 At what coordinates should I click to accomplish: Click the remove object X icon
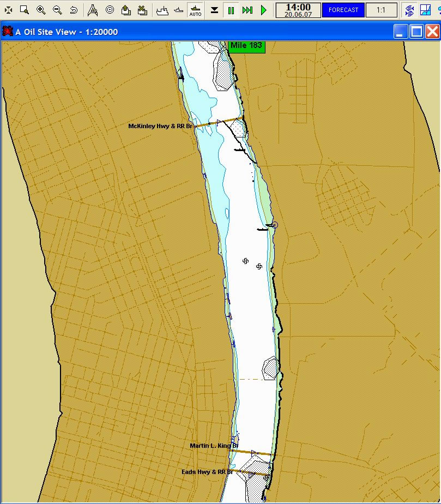[142, 10]
